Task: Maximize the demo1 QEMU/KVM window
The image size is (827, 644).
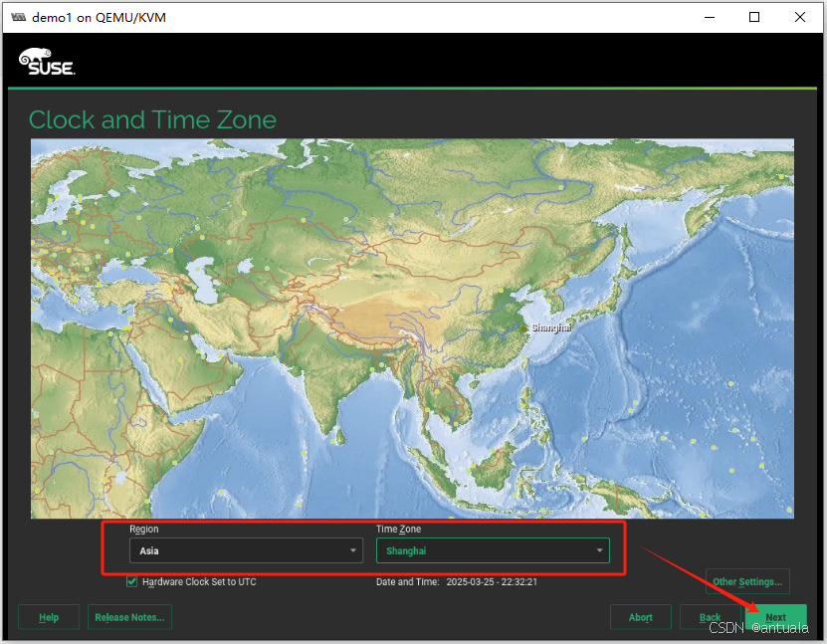Action: click(754, 17)
